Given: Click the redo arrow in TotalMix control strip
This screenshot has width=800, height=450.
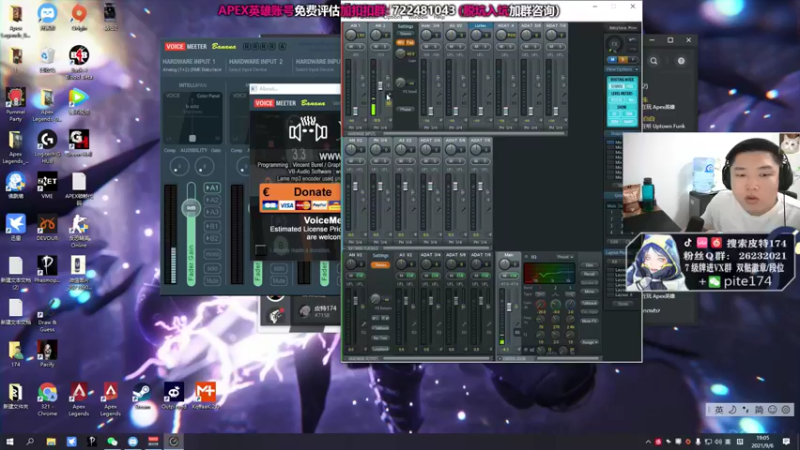Looking at the screenshot, I should click(x=633, y=49).
